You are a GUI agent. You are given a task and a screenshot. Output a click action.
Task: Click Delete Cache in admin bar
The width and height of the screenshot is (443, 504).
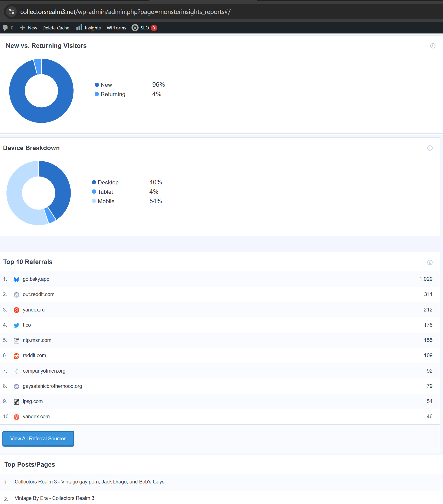click(x=56, y=28)
